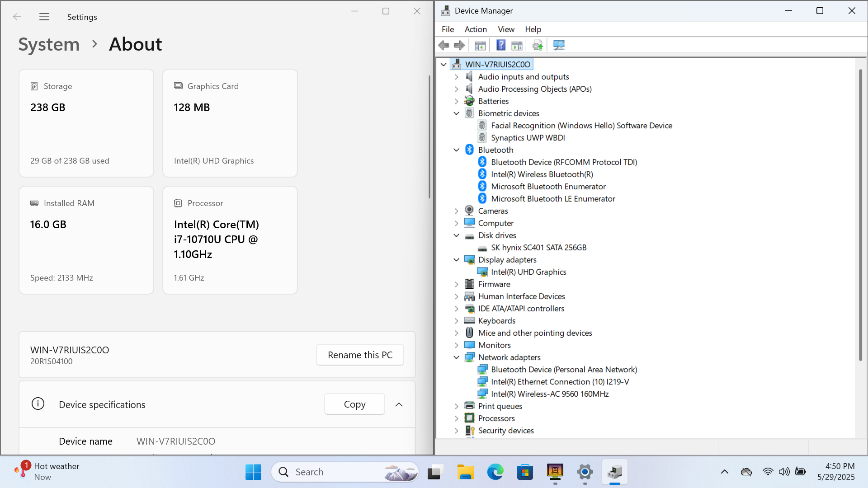Open the Hot weather widget on taskbar
The image size is (868, 488).
tap(47, 472)
